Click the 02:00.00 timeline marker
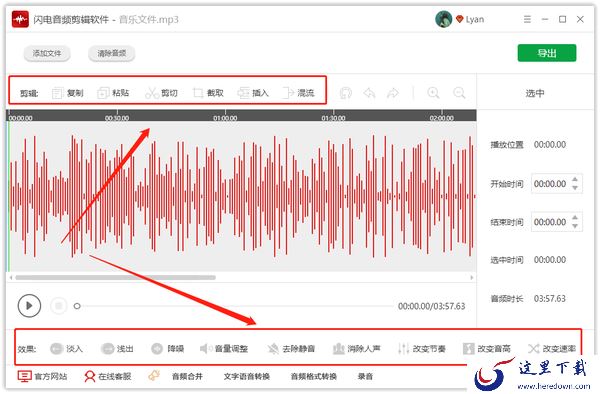 point(442,118)
